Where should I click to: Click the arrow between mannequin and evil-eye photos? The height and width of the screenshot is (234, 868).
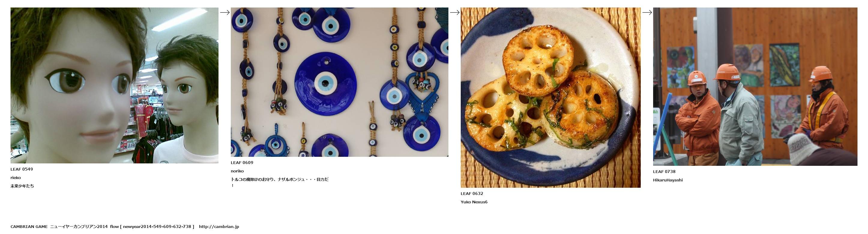coord(225,13)
